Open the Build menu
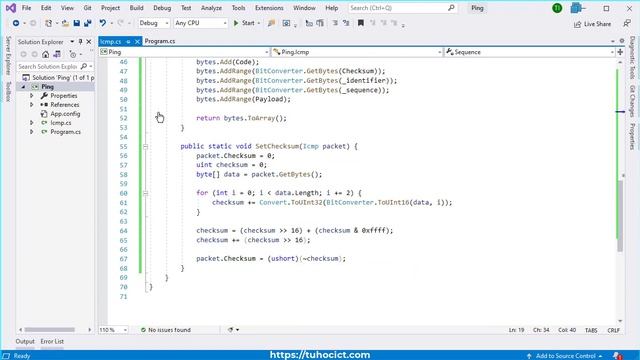Viewport: 640px width, 360px height. point(136,8)
